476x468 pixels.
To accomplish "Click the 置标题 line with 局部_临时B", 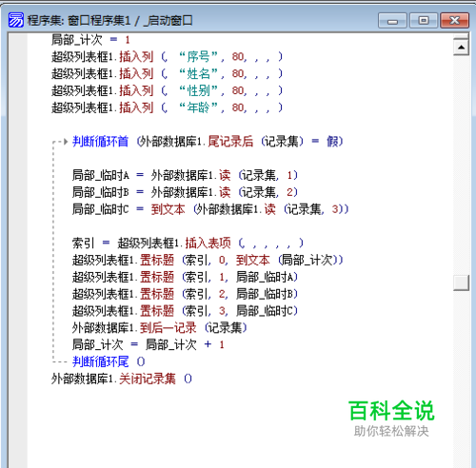I will [x=185, y=294].
